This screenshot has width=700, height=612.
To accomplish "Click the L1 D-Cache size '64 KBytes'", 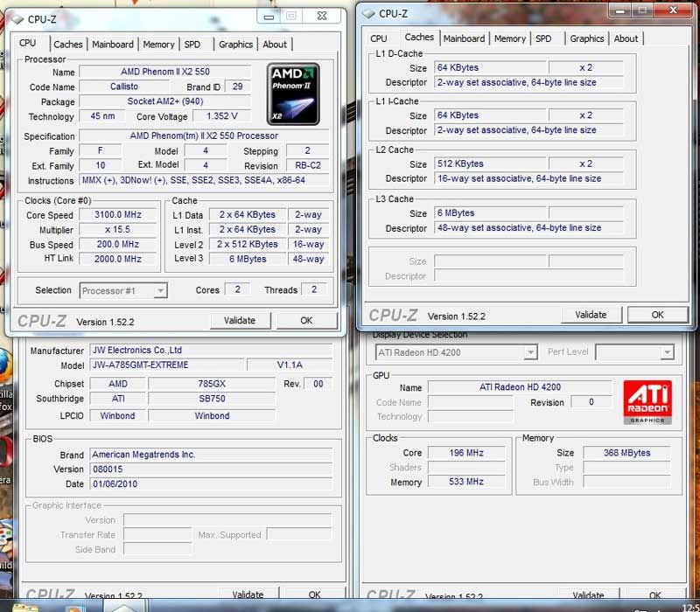I will click(x=491, y=67).
